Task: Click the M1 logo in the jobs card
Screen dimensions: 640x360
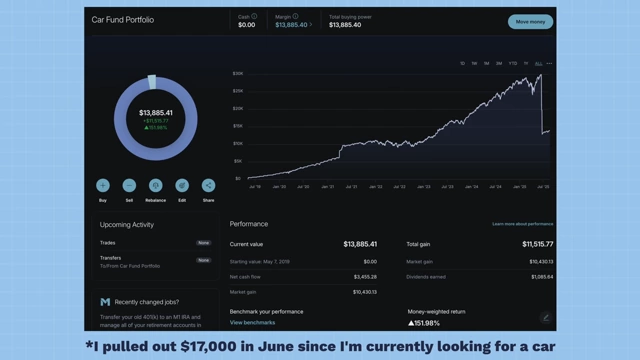Action: tap(105, 302)
